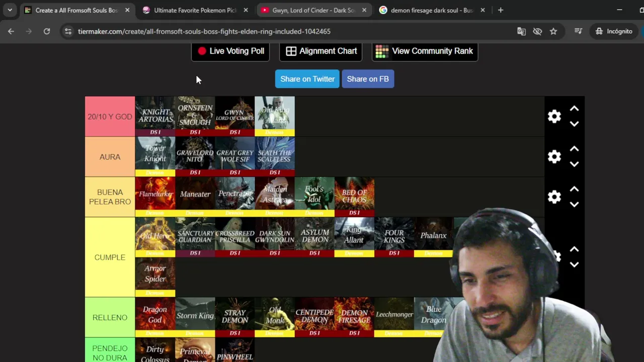Pick the Maiden Astraea tile

click(x=274, y=197)
